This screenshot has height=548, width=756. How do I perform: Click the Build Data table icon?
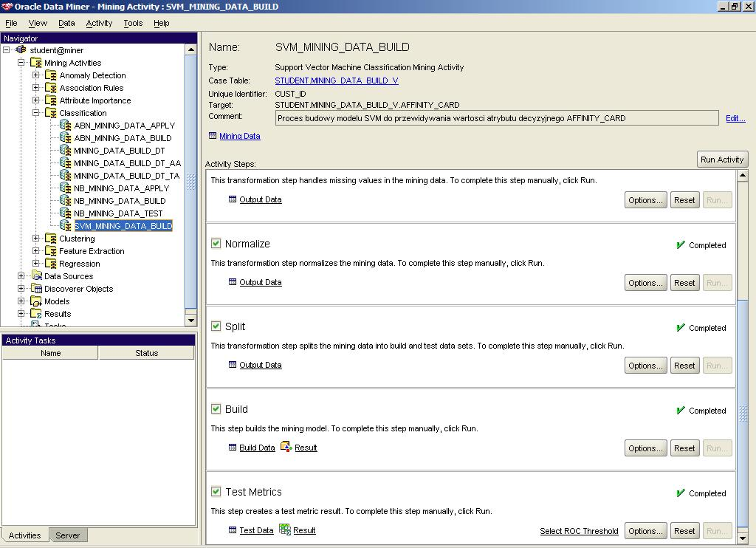pyautogui.click(x=233, y=447)
